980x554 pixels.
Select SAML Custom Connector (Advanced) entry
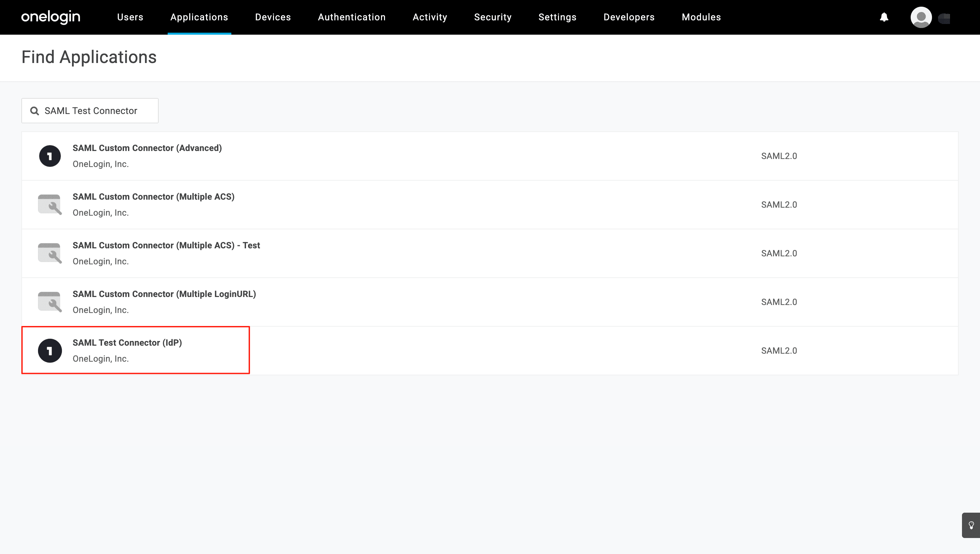tap(147, 148)
